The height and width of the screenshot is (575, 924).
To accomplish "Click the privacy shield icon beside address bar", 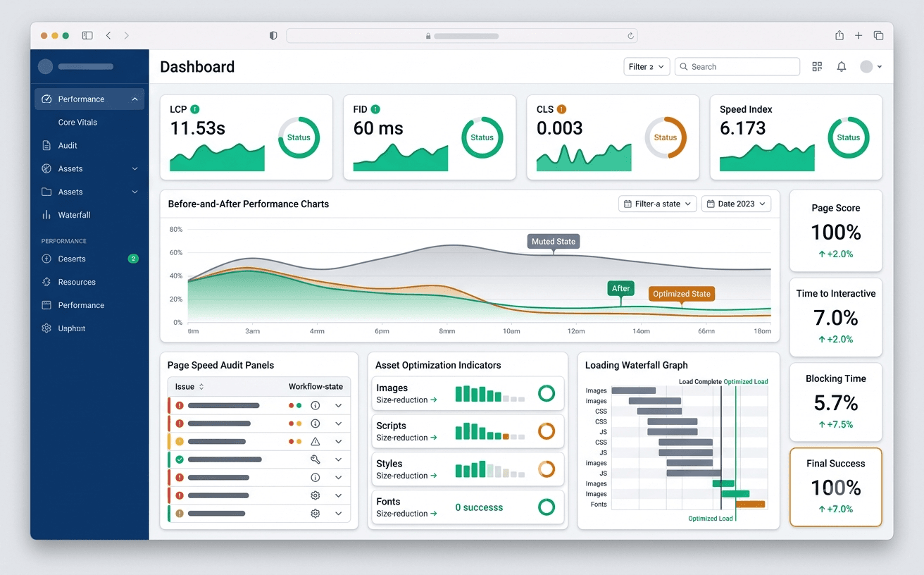I will point(273,35).
